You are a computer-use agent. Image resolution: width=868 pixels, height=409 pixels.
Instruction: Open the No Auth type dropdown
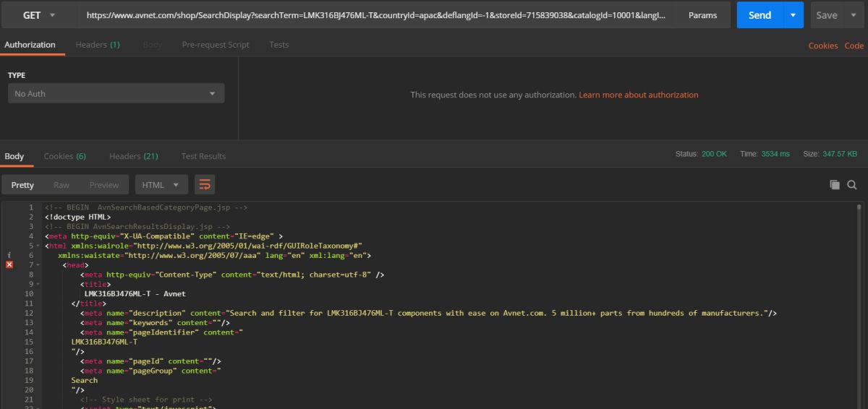click(116, 93)
